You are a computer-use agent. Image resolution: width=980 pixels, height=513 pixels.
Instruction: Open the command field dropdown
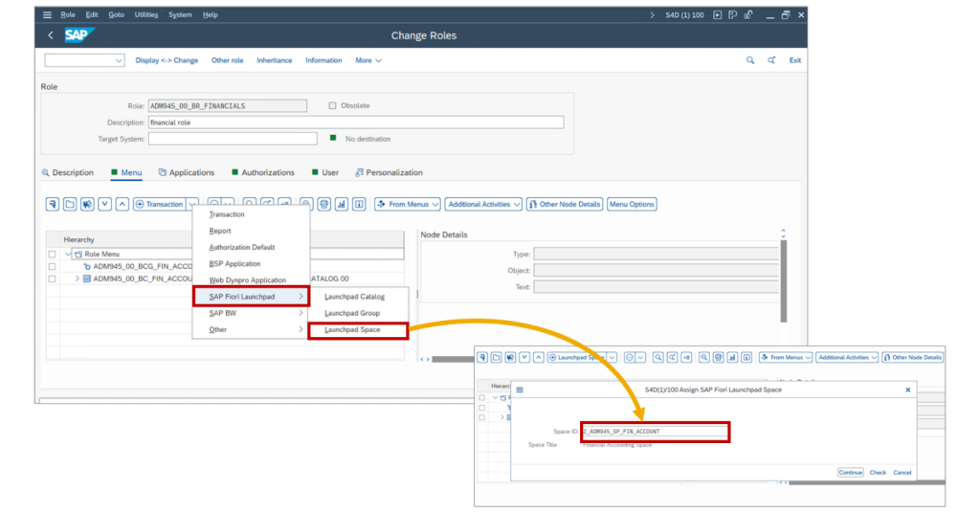tap(119, 60)
